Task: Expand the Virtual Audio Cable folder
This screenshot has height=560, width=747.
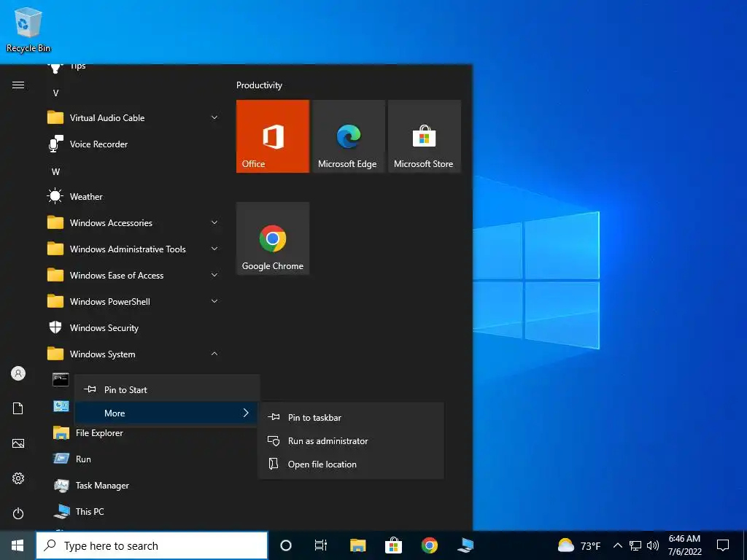Action: pyautogui.click(x=133, y=117)
